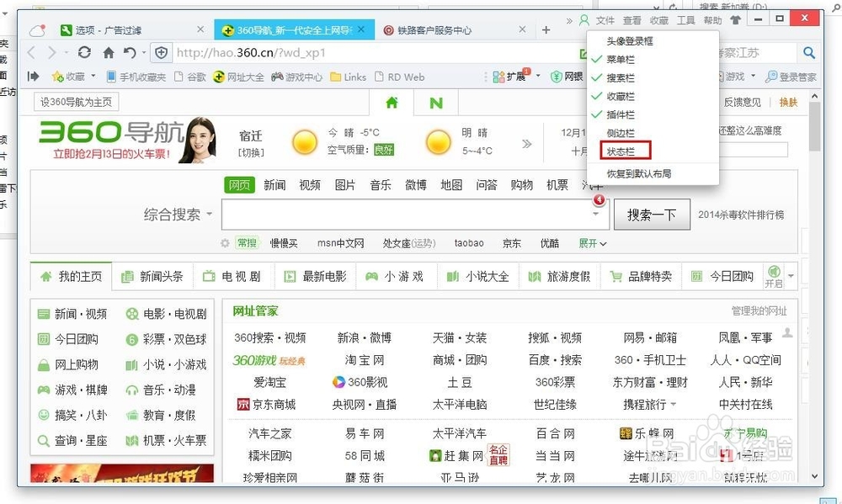
Task: Click the green N tab icon
Action: [436, 103]
